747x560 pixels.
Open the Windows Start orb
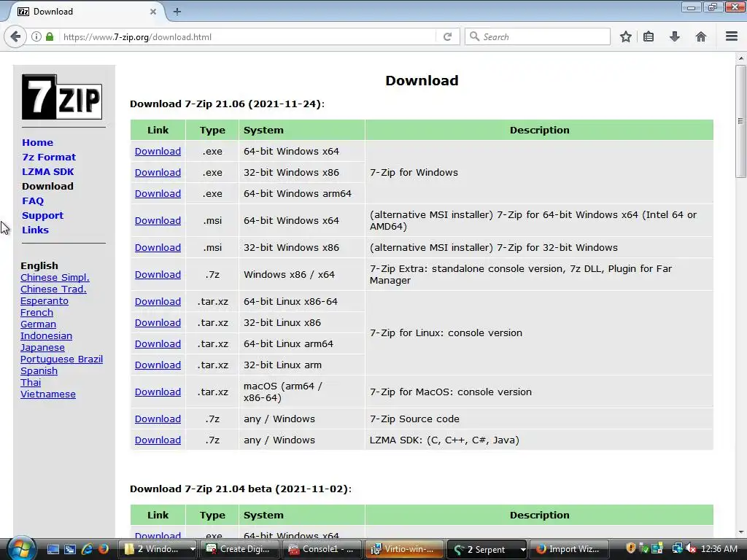pyautogui.click(x=21, y=548)
